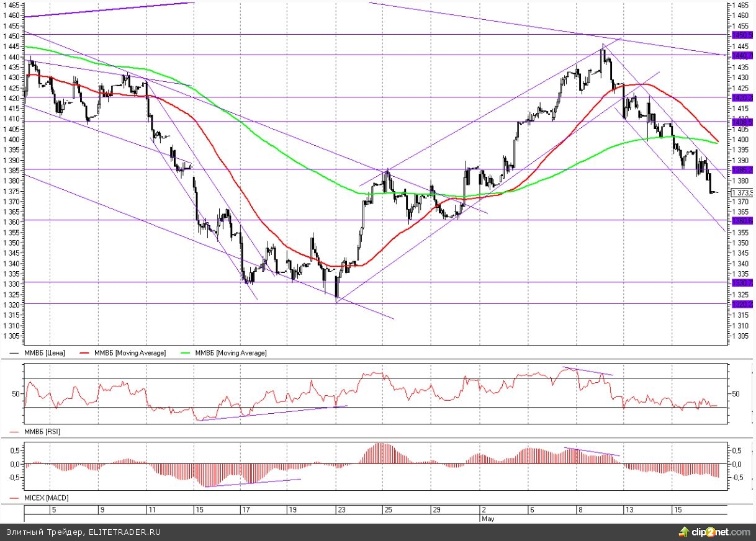Select the ММВБ [RSI] legend label
This screenshot has height=541, width=756.
(x=42, y=431)
